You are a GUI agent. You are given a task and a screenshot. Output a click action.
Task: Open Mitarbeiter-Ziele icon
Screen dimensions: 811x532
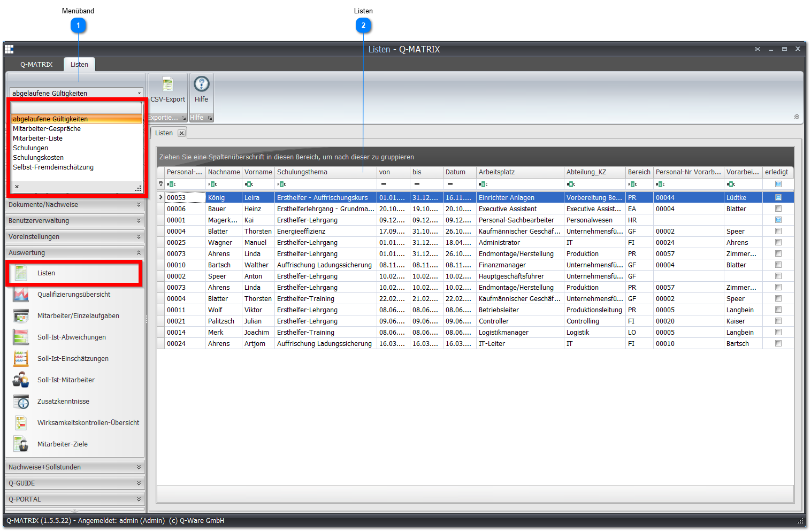point(21,444)
